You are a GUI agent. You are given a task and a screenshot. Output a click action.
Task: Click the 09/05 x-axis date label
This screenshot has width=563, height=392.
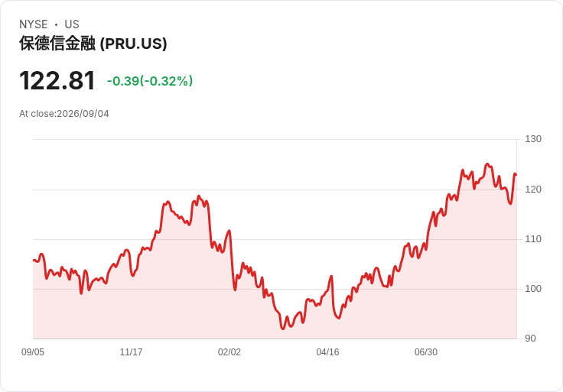coord(33,352)
